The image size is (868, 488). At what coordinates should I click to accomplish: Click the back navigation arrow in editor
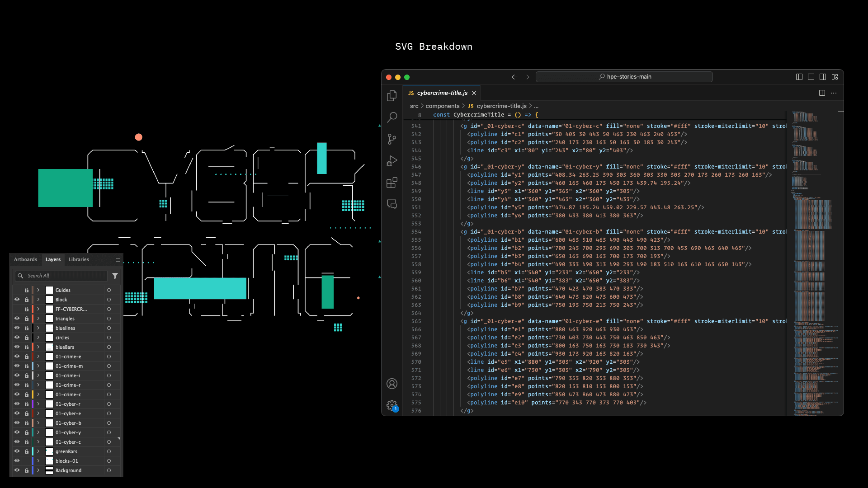coord(514,77)
